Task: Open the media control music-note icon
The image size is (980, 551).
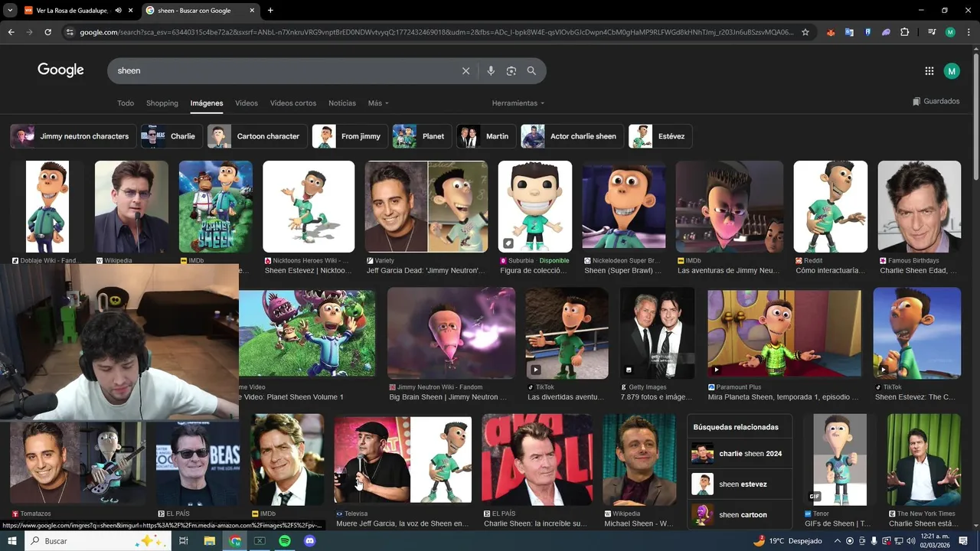Action: 932,32
